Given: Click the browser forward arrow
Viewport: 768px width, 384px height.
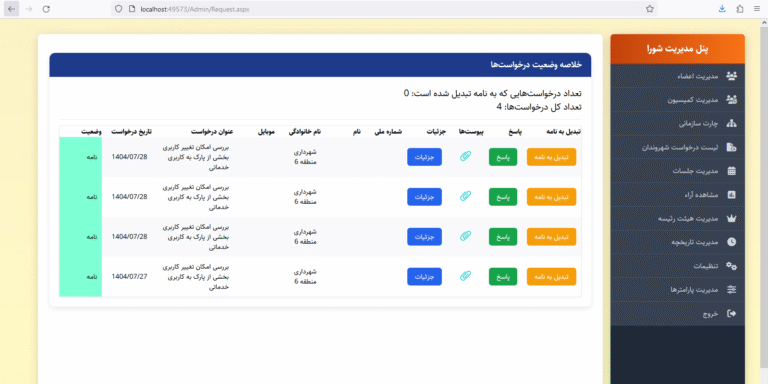Looking at the screenshot, I should click(x=28, y=9).
